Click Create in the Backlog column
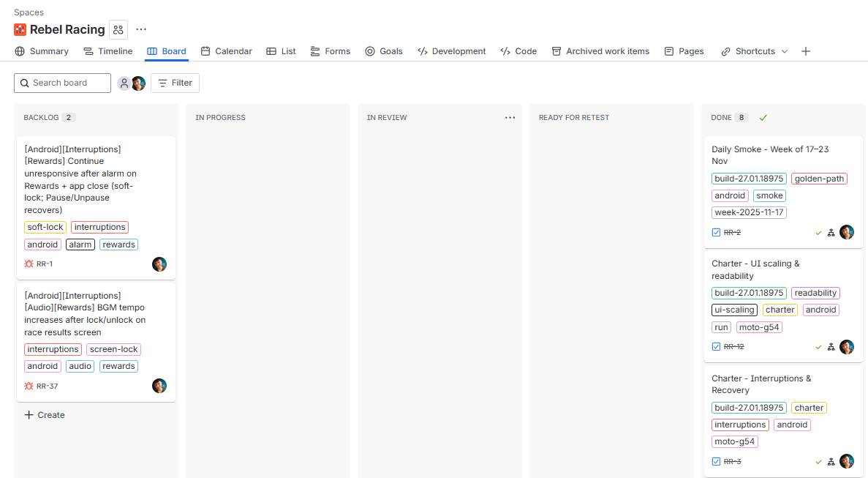Screen dimensions: 868x478 (45, 415)
